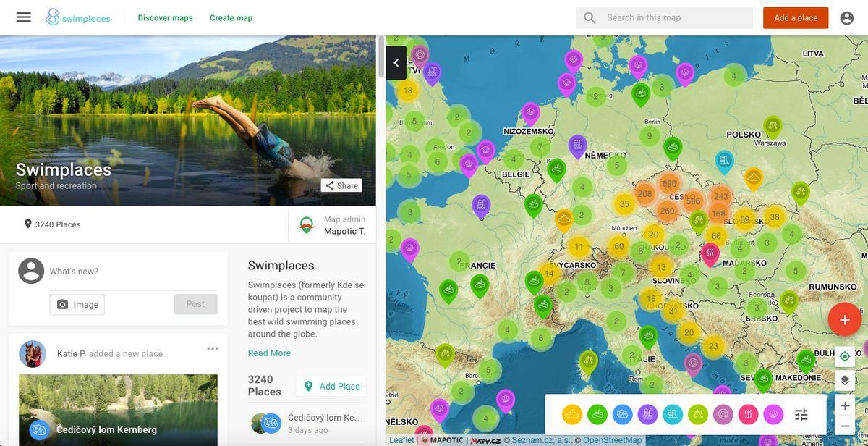
Task: Open the three-dot menu on Katie's post
Action: pos(212,349)
